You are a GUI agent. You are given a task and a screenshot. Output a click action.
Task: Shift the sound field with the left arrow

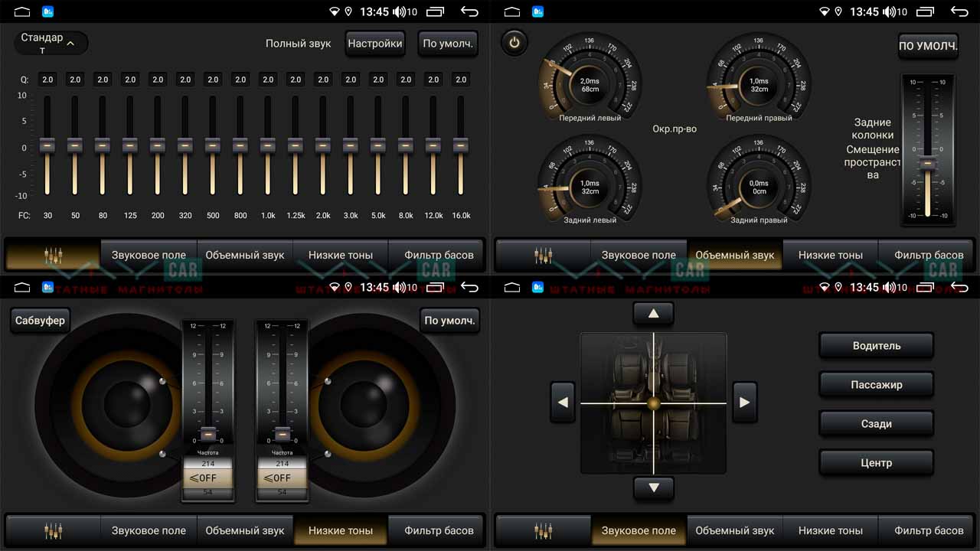tap(563, 402)
